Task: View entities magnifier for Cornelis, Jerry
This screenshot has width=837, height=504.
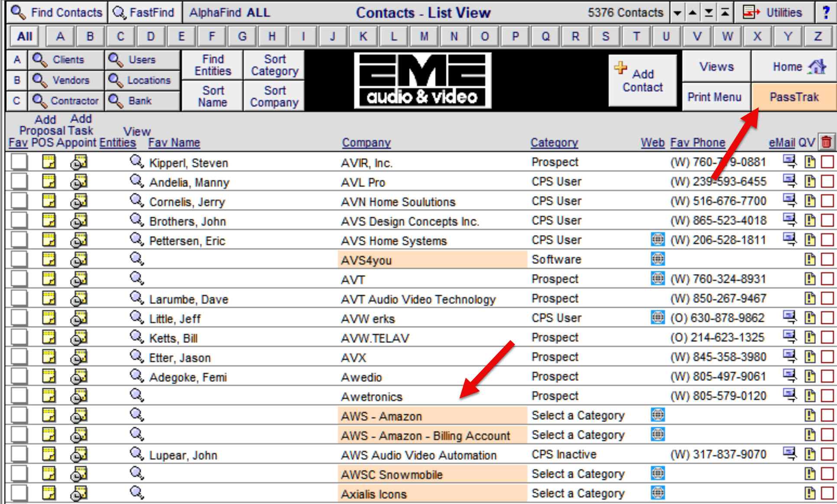Action: (x=136, y=200)
